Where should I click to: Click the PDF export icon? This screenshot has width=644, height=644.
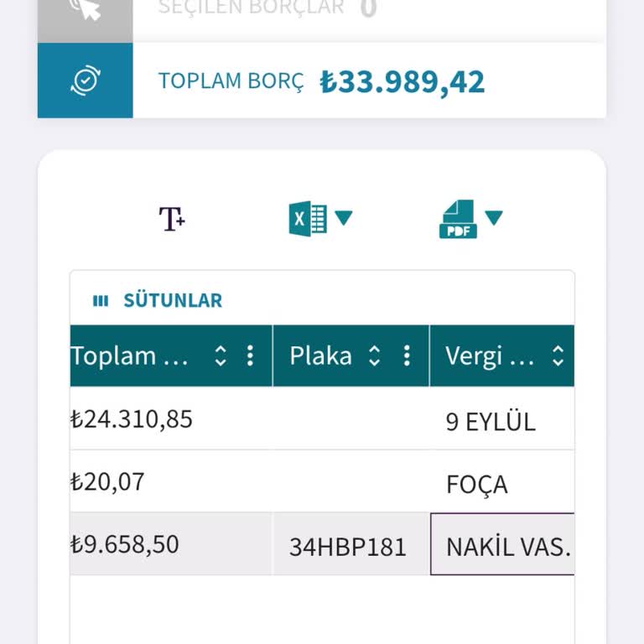(x=458, y=219)
